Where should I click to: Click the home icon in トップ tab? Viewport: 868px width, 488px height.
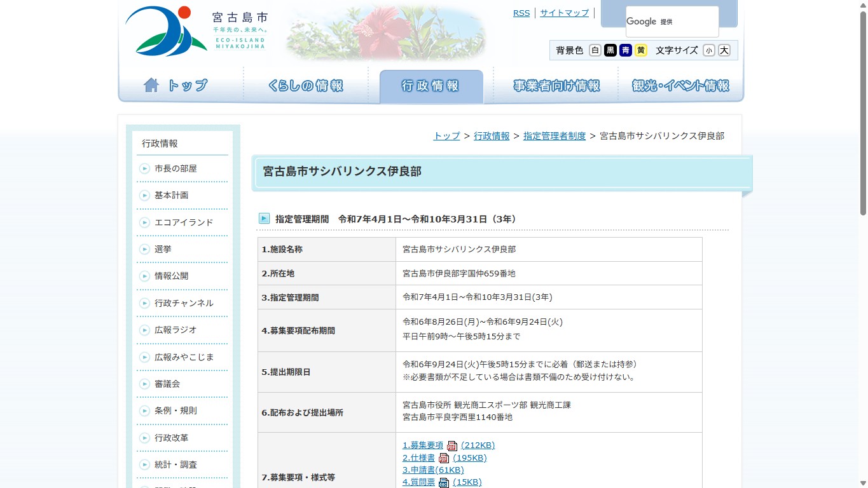pos(151,85)
